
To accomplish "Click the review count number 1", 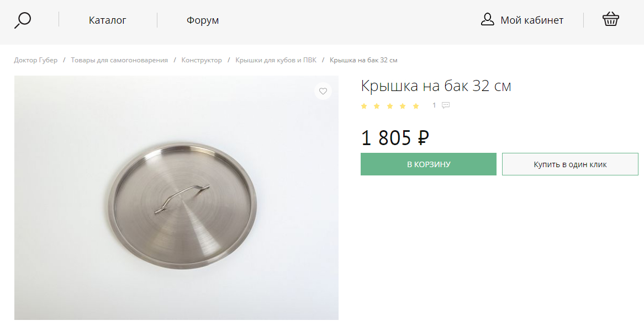I will [x=434, y=105].
